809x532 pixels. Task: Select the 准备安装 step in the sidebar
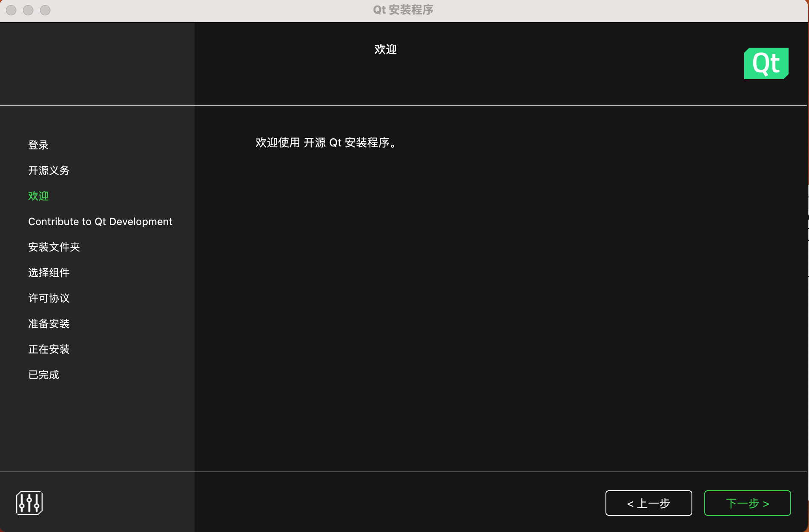49,324
